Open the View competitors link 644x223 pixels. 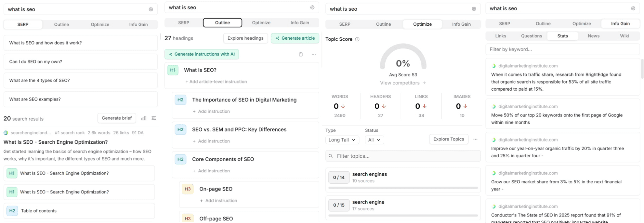pos(403,83)
